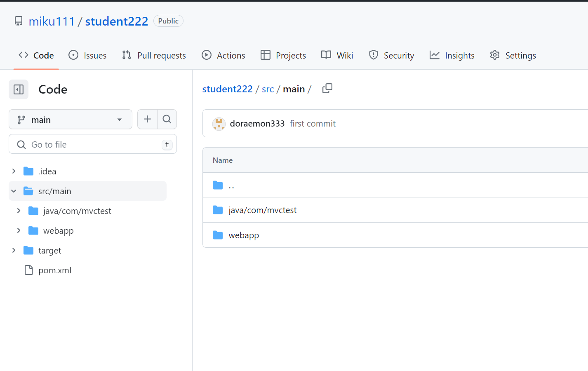Click the repository book icon next to miku111

pos(18,21)
